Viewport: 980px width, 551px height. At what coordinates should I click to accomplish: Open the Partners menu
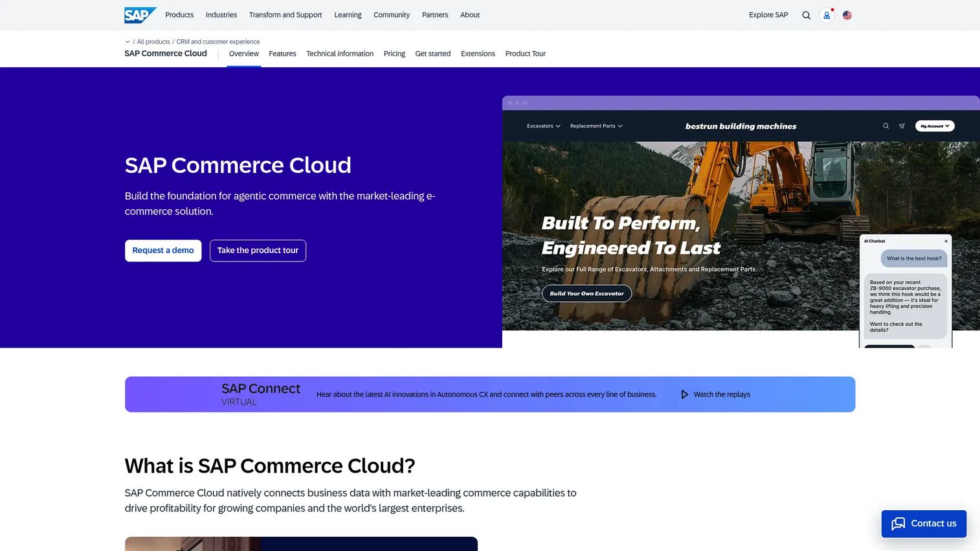435,15
